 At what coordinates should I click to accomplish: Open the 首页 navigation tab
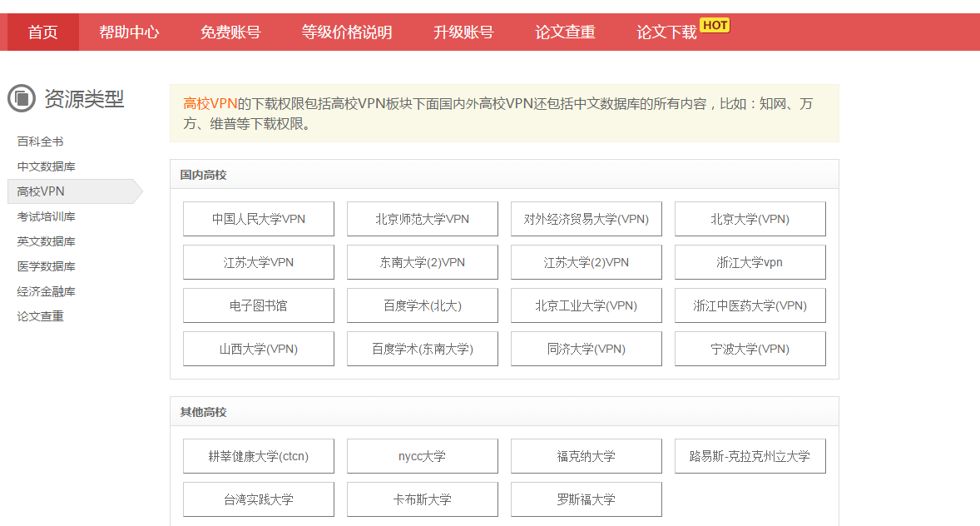pyautogui.click(x=43, y=32)
